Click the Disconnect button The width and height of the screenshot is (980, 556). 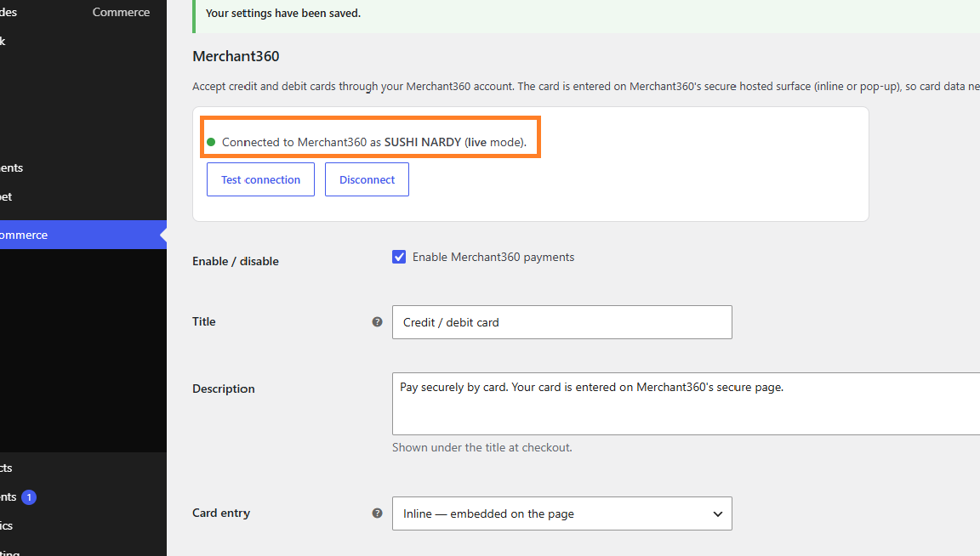[x=367, y=179]
